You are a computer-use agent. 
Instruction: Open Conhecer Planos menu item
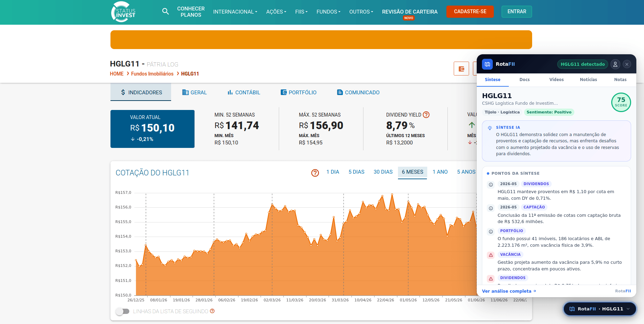(x=191, y=12)
